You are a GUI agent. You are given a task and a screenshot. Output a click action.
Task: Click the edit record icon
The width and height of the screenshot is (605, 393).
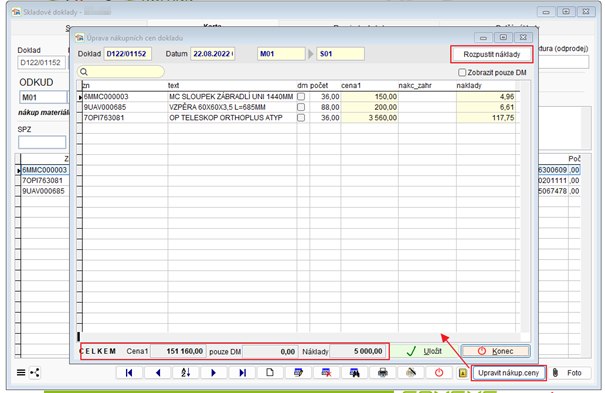[x=298, y=373]
